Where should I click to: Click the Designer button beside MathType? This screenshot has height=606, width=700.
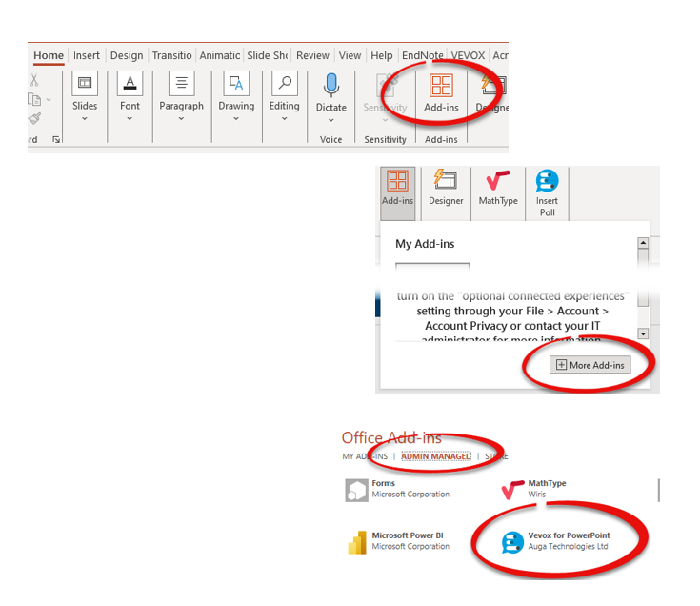click(446, 187)
